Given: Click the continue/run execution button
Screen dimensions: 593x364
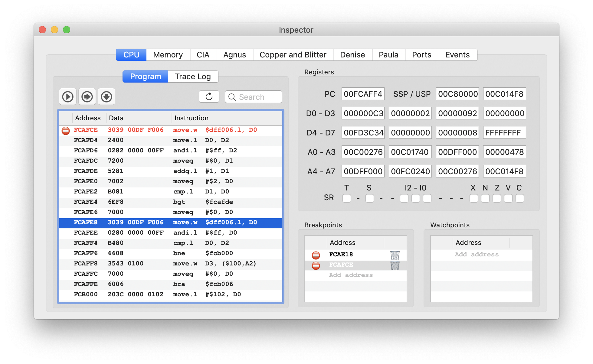Looking at the screenshot, I should point(68,97).
